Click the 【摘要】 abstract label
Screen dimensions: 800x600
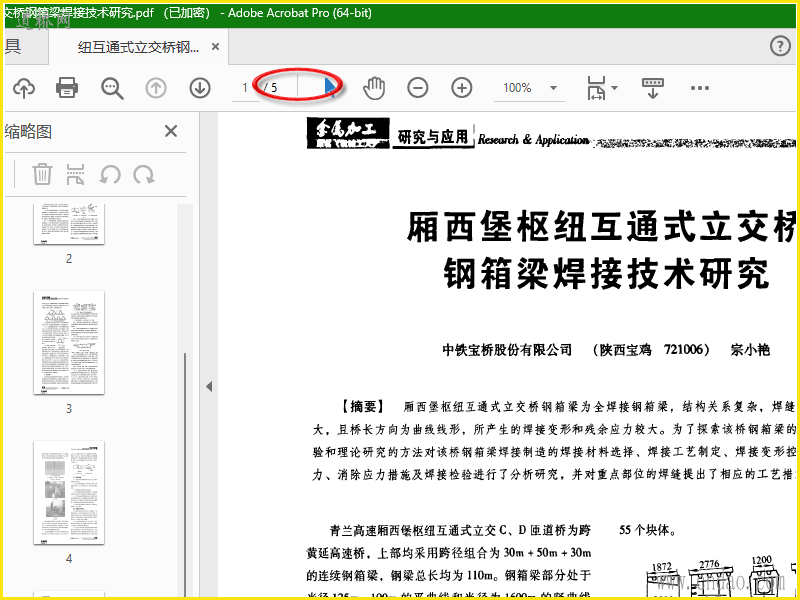pos(363,407)
